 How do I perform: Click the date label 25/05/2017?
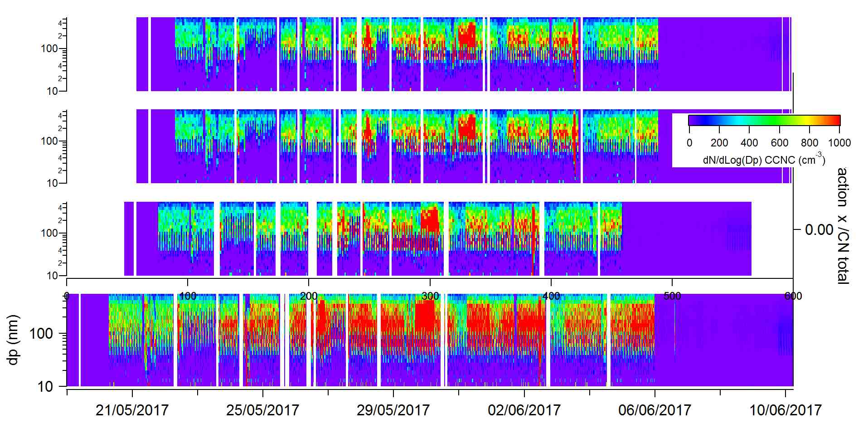(x=262, y=410)
